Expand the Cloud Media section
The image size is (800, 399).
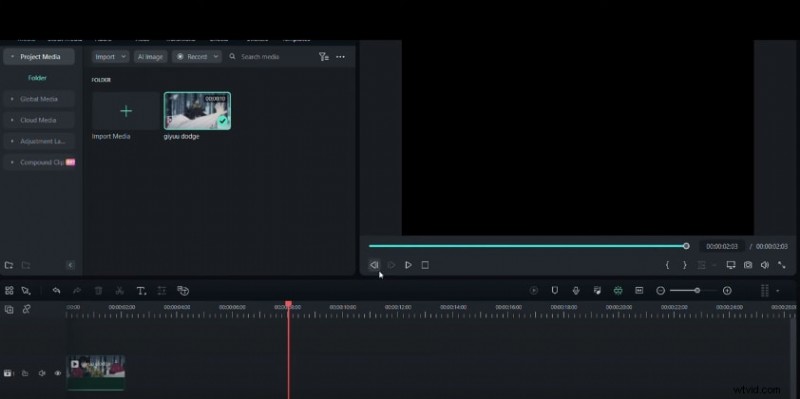coord(39,120)
